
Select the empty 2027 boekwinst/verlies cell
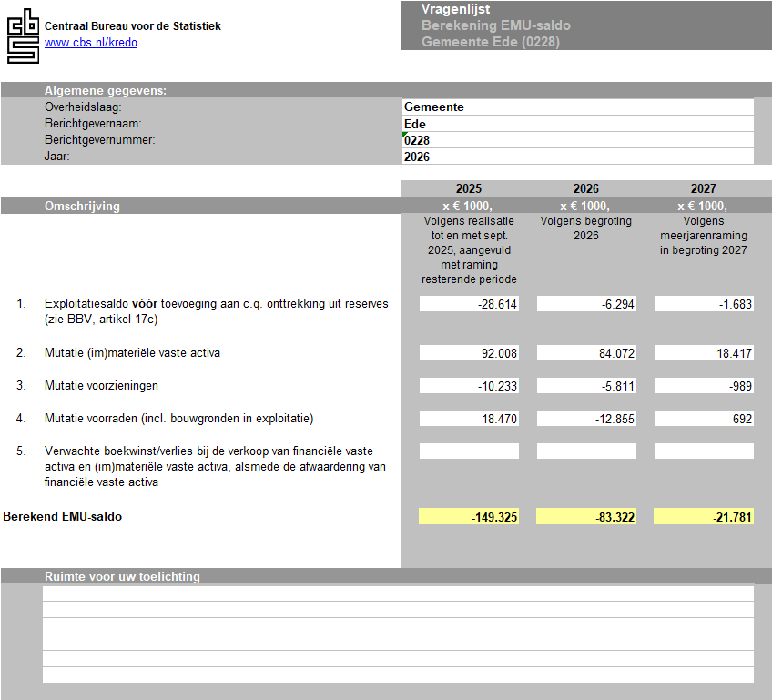tap(704, 451)
